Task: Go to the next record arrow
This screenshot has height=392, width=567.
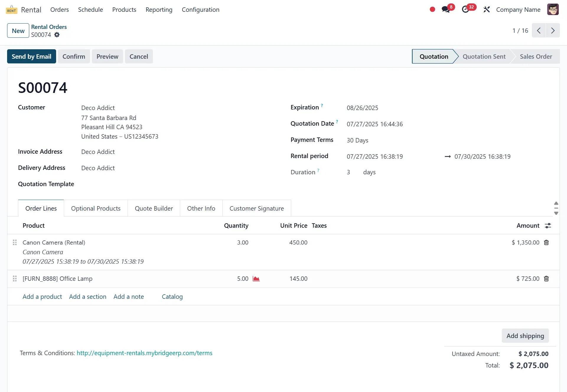Action: click(x=553, y=31)
